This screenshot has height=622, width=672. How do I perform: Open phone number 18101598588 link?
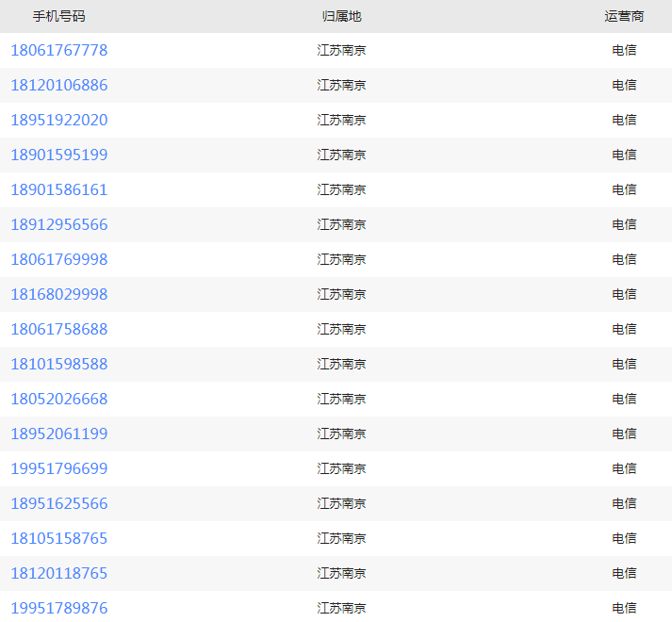59,365
